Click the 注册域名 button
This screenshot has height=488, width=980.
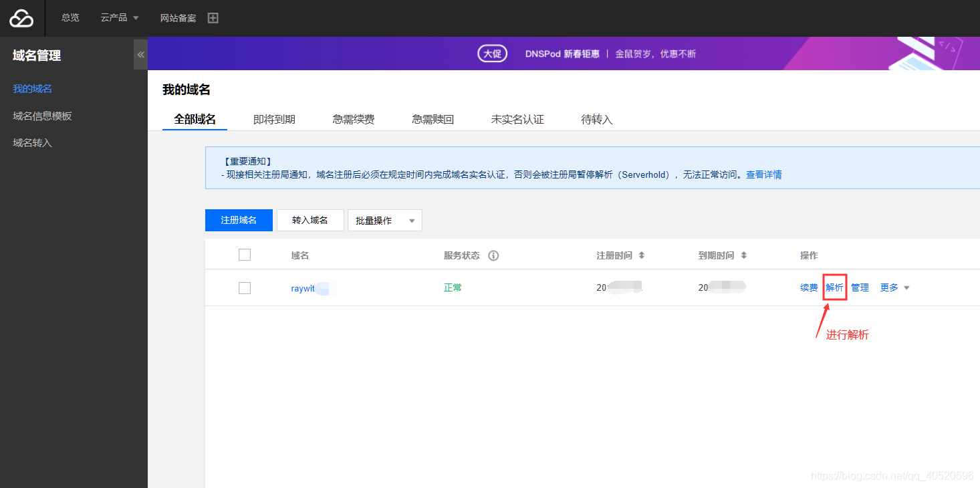[239, 220]
